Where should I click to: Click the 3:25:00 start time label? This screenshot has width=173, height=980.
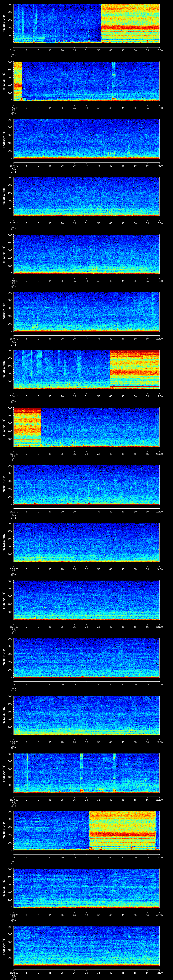(x=14, y=684)
